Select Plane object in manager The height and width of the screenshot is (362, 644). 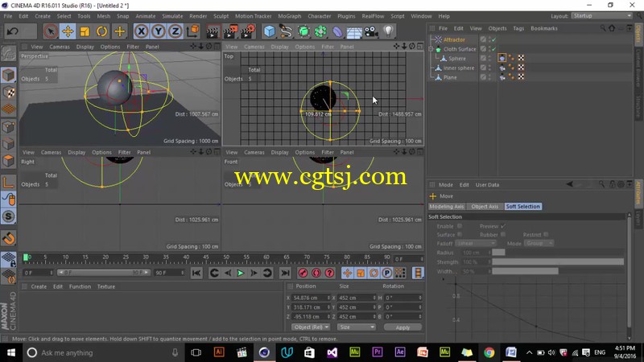click(x=450, y=77)
